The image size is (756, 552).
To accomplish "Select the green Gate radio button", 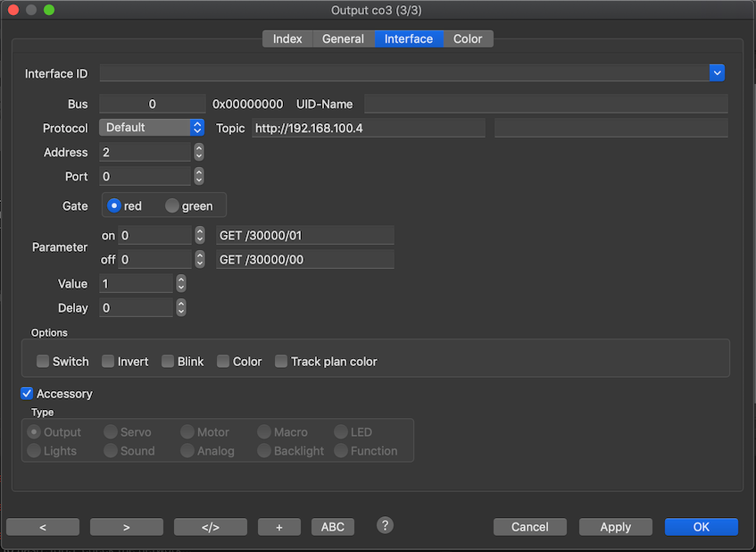I will point(172,206).
